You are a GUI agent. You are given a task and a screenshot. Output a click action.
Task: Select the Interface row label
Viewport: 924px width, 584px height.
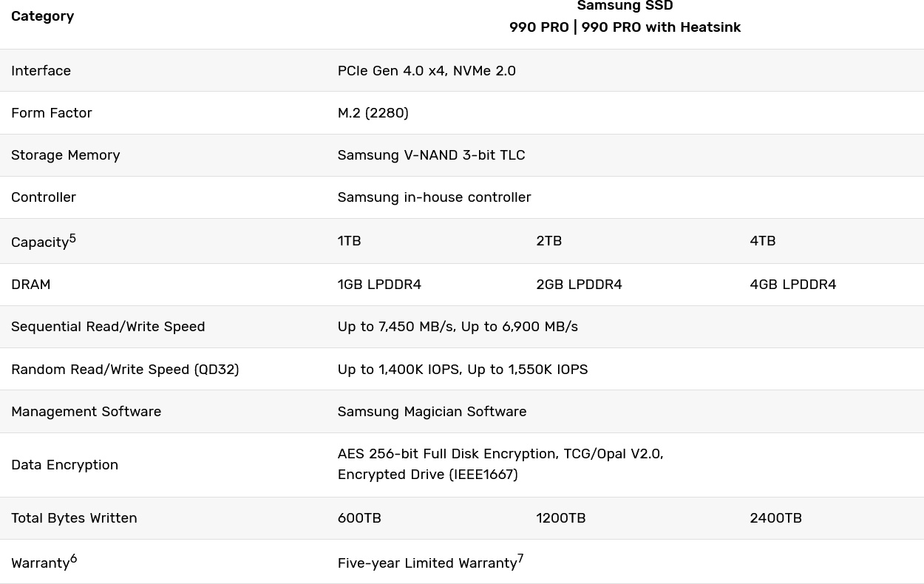[x=41, y=71]
